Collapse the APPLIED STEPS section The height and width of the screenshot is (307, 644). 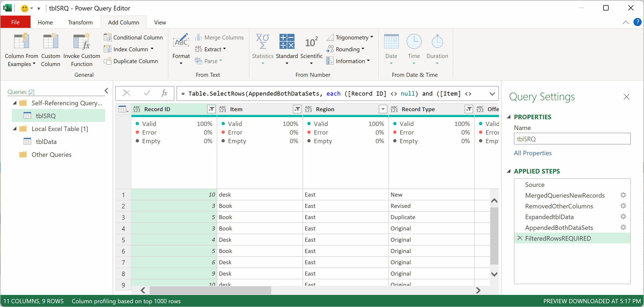click(x=509, y=171)
